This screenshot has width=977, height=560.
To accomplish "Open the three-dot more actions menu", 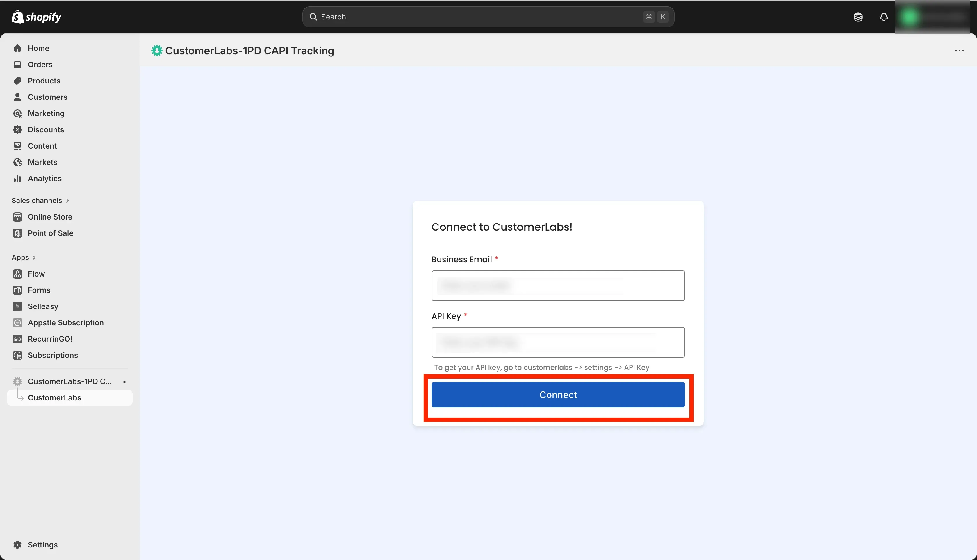I will click(x=959, y=50).
